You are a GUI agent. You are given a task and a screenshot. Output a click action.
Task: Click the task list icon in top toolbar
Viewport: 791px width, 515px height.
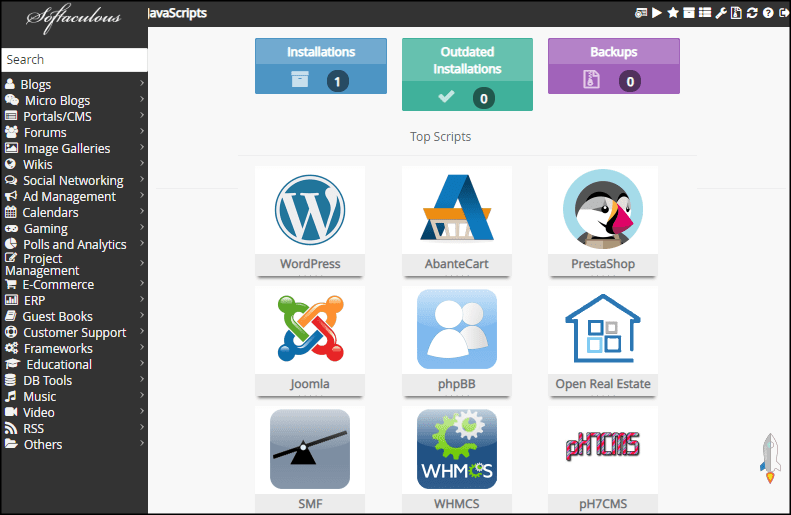(705, 13)
